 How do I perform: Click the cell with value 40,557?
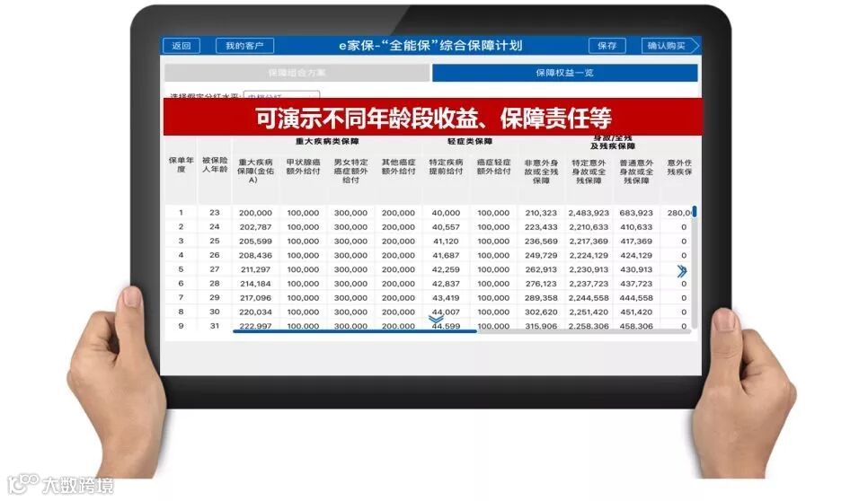[446, 227]
